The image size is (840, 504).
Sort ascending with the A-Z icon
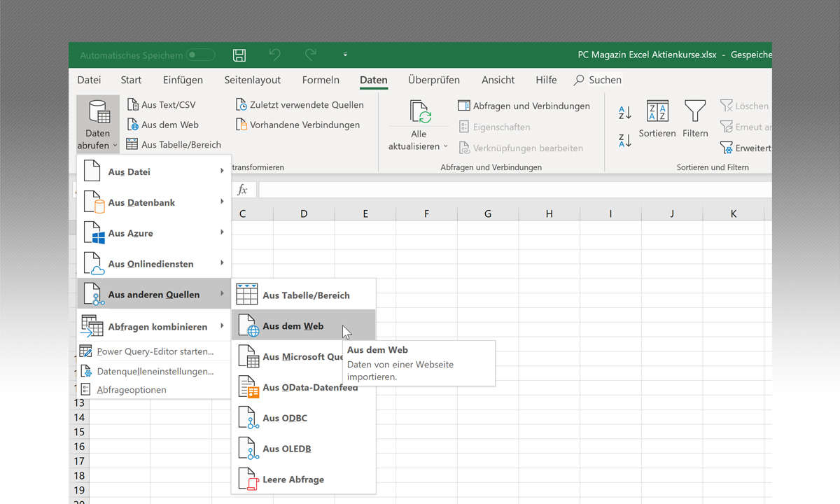625,112
